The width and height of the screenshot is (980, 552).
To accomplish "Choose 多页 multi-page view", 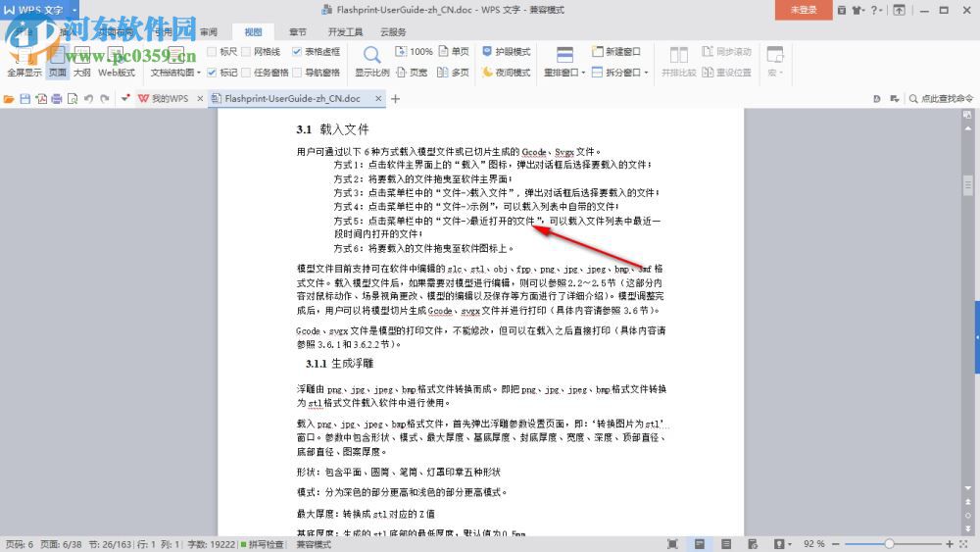I will click(x=453, y=73).
